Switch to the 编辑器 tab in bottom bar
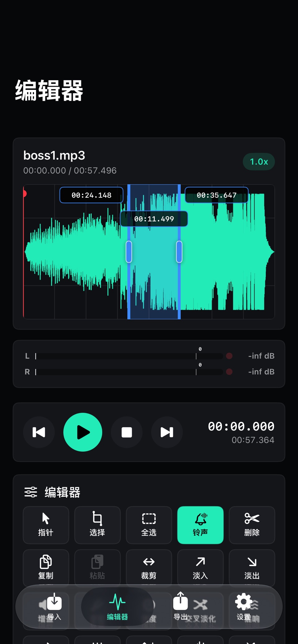 [x=117, y=607]
